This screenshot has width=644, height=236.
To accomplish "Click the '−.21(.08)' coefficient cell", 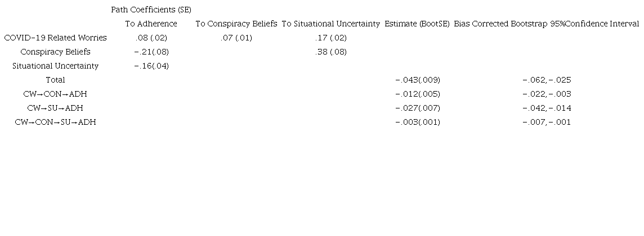I will point(151,52).
